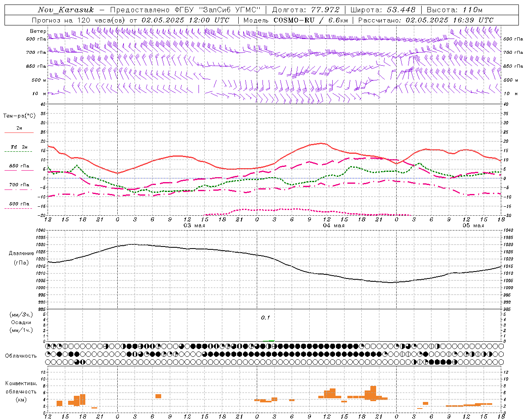Click the '2м' temperature legend entry
This screenshot has height=420, width=525.
pos(19,128)
